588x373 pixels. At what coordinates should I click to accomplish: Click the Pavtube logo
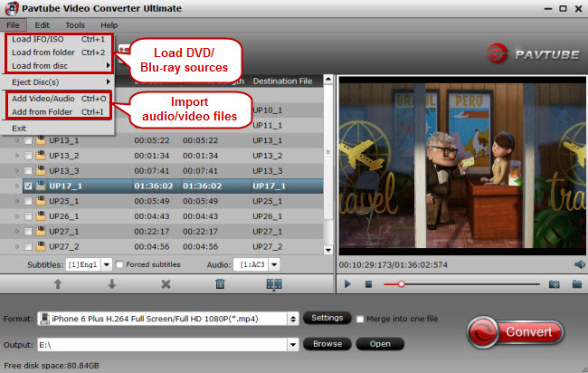(533, 53)
